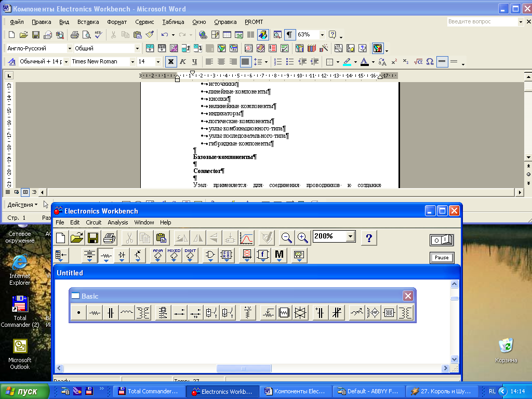Screen dimensions: 532x399
Task: Open the Times New Roman font dropdown
Action: (132, 62)
